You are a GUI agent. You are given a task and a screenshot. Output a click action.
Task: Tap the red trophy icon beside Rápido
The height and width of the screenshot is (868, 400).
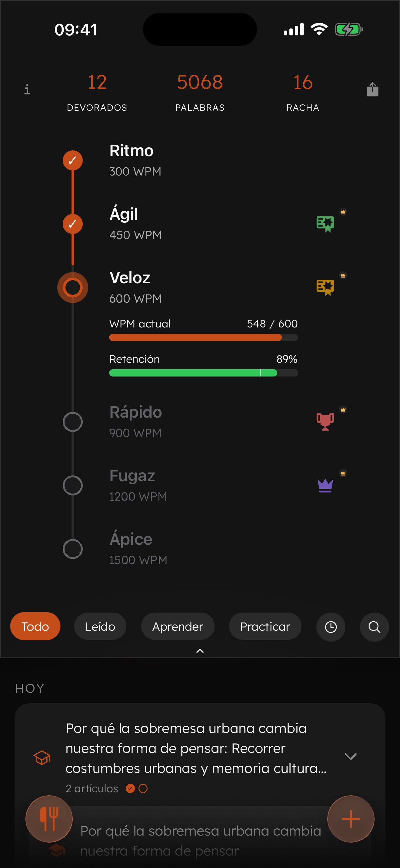click(x=325, y=421)
